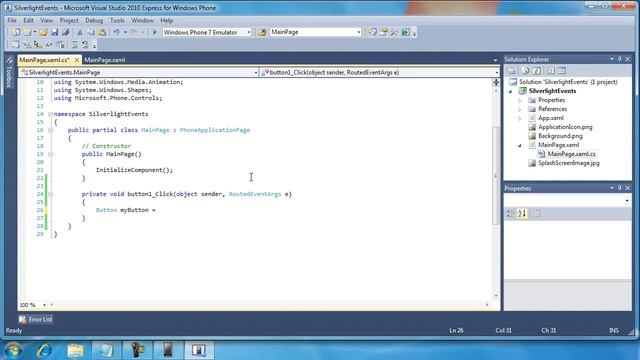The width and height of the screenshot is (640, 360).
Task: Open the Error List panel tab
Action: click(36, 319)
